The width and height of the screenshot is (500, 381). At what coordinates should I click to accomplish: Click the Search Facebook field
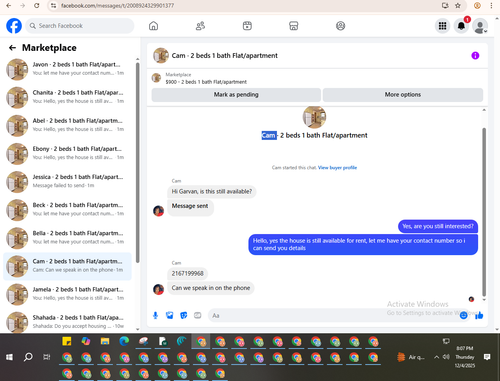80,26
